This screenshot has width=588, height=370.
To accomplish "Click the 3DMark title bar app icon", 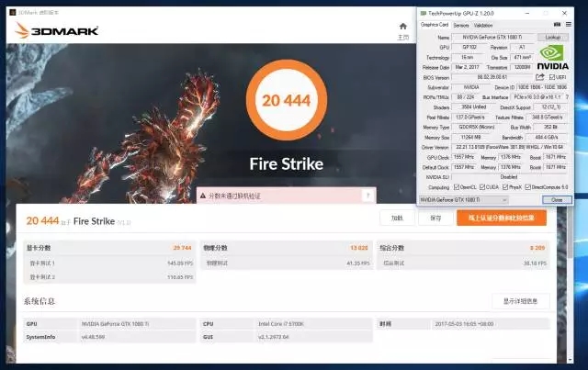I will (x=12, y=12).
